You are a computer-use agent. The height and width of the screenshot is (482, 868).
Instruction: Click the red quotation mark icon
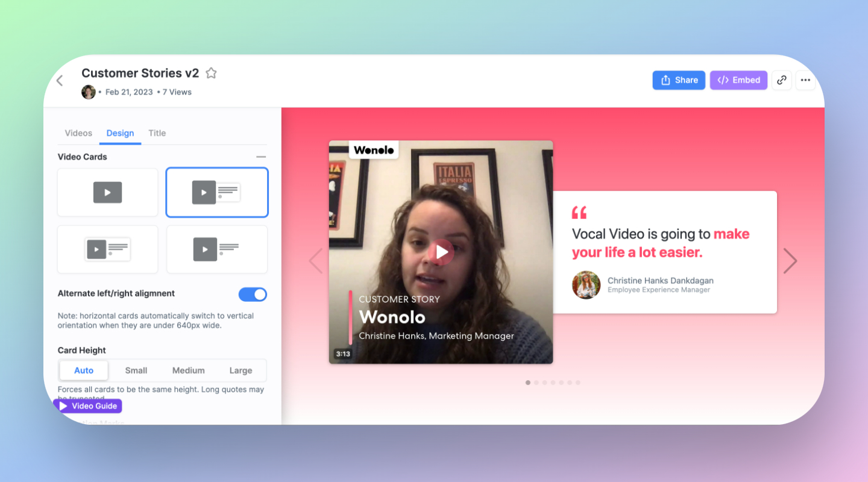579,212
